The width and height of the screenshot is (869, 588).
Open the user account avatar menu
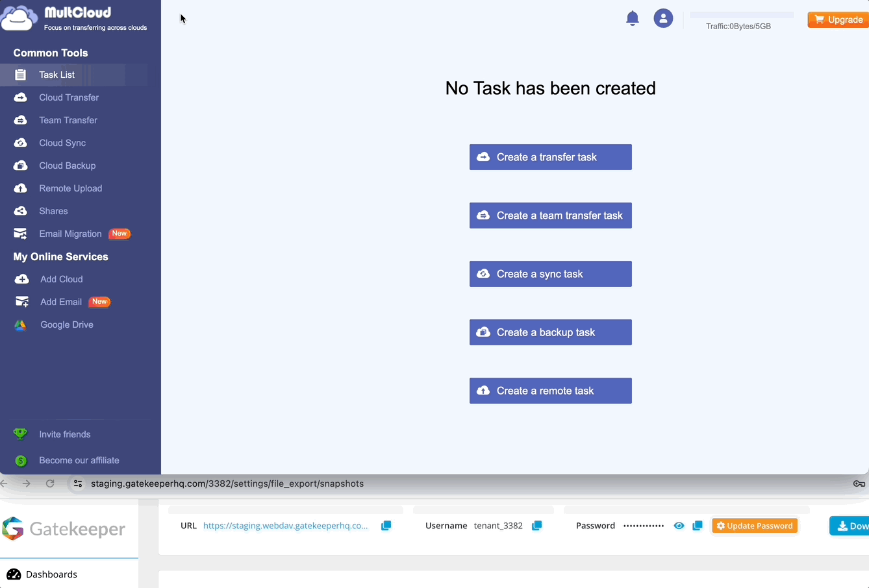coord(663,18)
